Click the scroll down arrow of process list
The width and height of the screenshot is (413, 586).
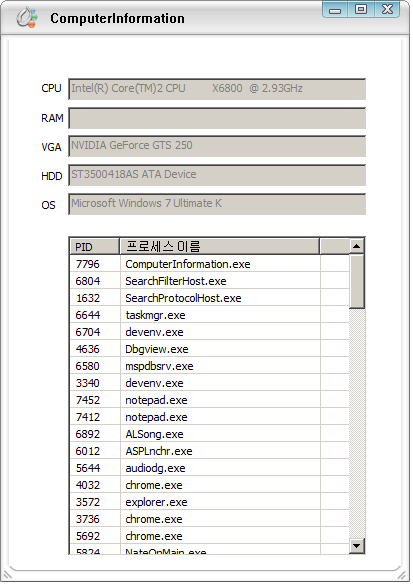tap(357, 546)
